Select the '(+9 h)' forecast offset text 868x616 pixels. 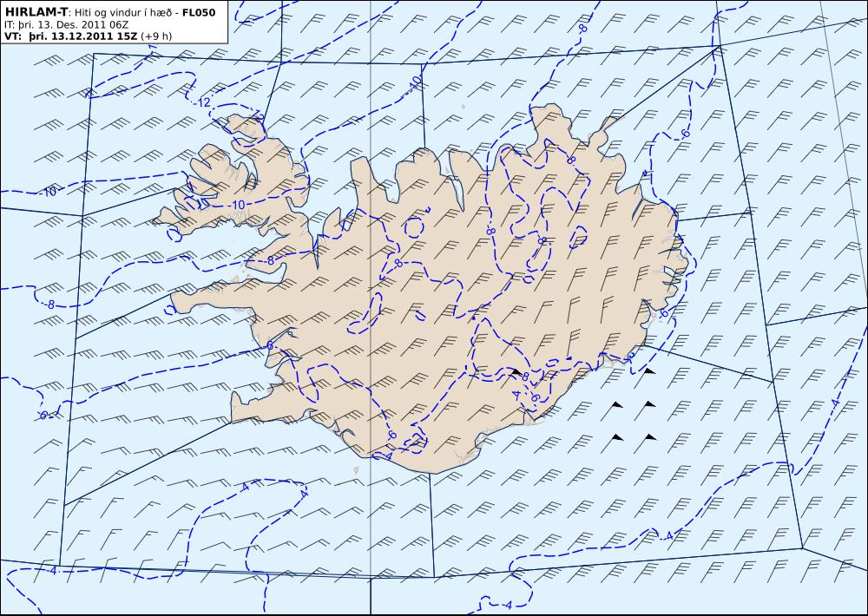pos(156,36)
